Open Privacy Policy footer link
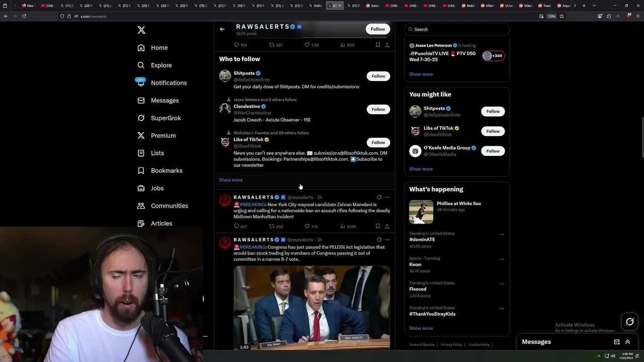The height and width of the screenshot is (362, 644). pyautogui.click(x=451, y=345)
